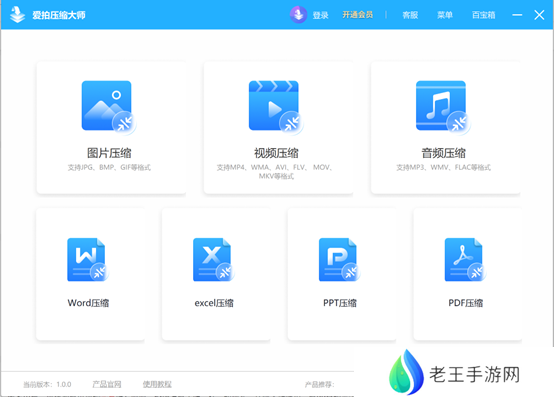Click the MP3, WMV, FLAC format description

(x=443, y=167)
